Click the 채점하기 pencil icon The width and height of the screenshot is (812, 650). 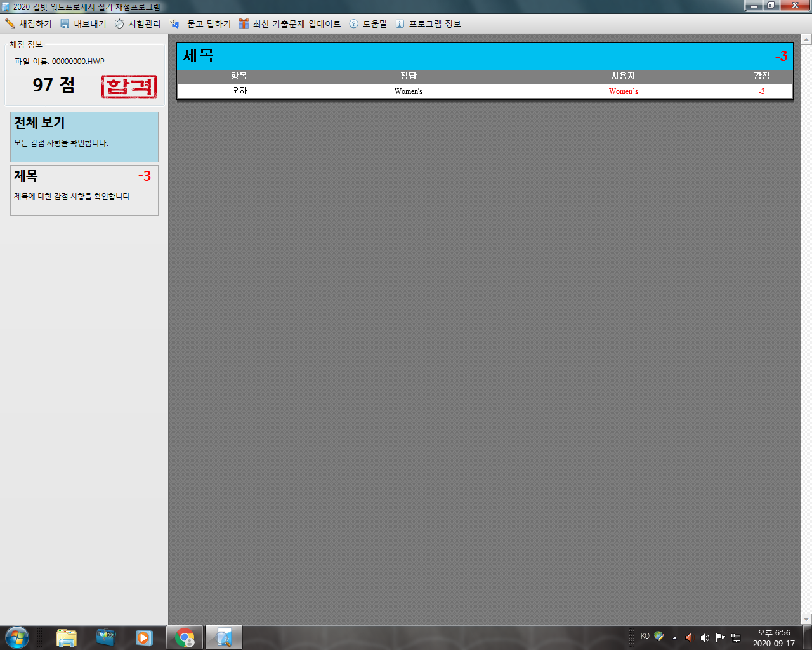[x=10, y=23]
